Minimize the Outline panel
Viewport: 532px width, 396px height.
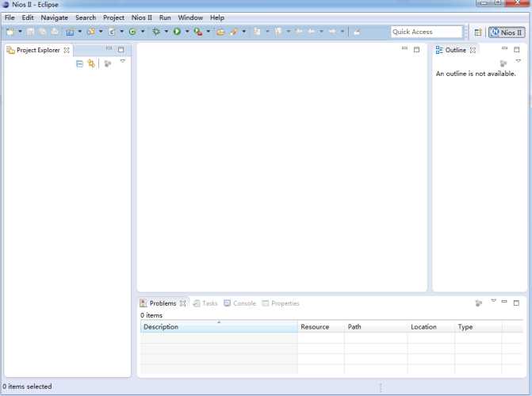504,48
